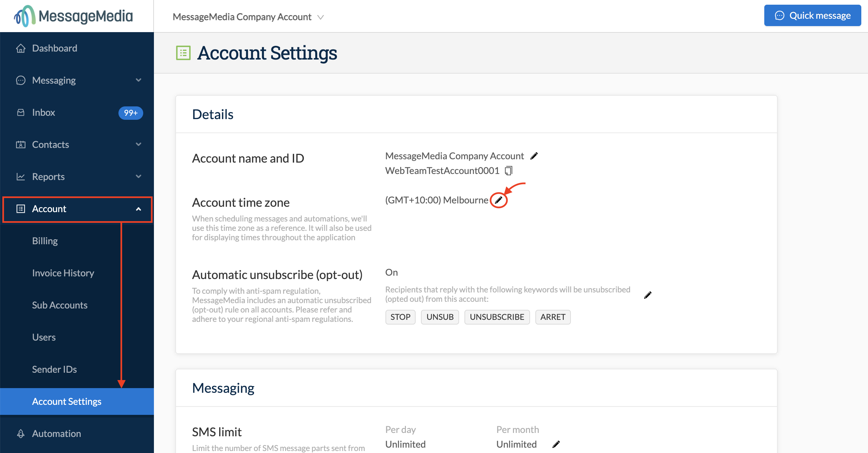Open the MessageMedia Company Account dropdown
This screenshot has width=868, height=453.
tap(248, 17)
